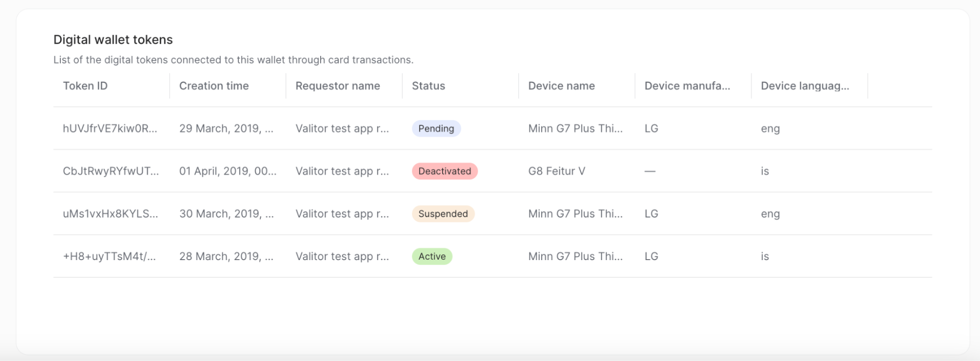
Task: Sort by the Token ID column header
Action: click(85, 86)
